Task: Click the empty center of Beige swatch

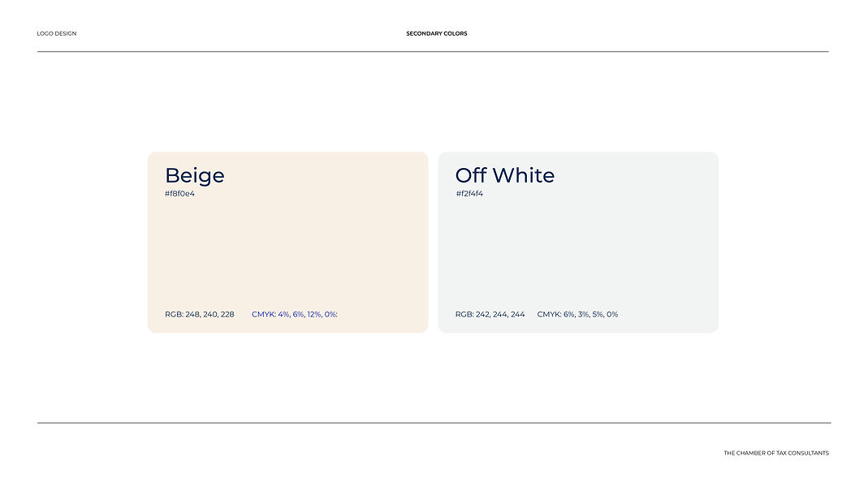Action: 288,252
